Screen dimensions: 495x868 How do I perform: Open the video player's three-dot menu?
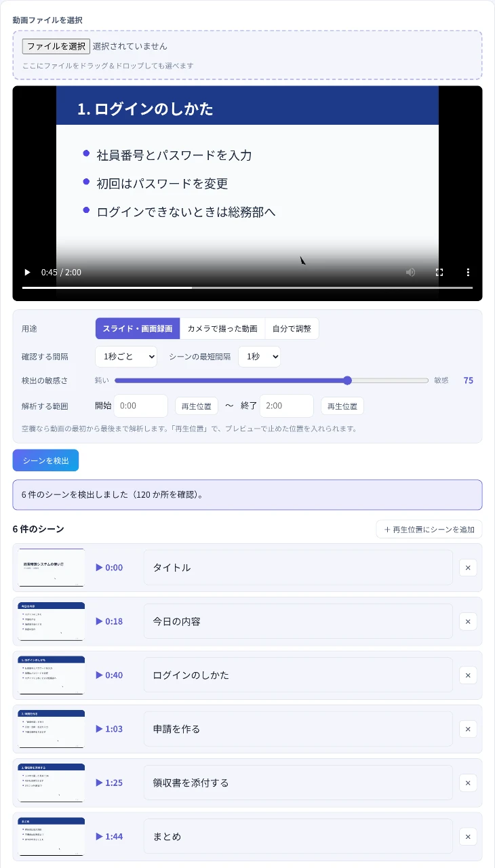(468, 273)
